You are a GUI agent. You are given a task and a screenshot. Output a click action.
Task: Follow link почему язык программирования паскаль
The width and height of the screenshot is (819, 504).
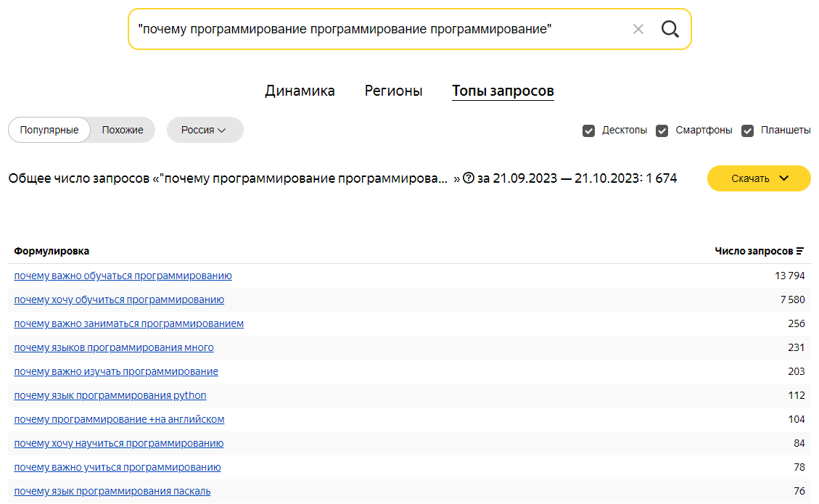[x=112, y=491]
